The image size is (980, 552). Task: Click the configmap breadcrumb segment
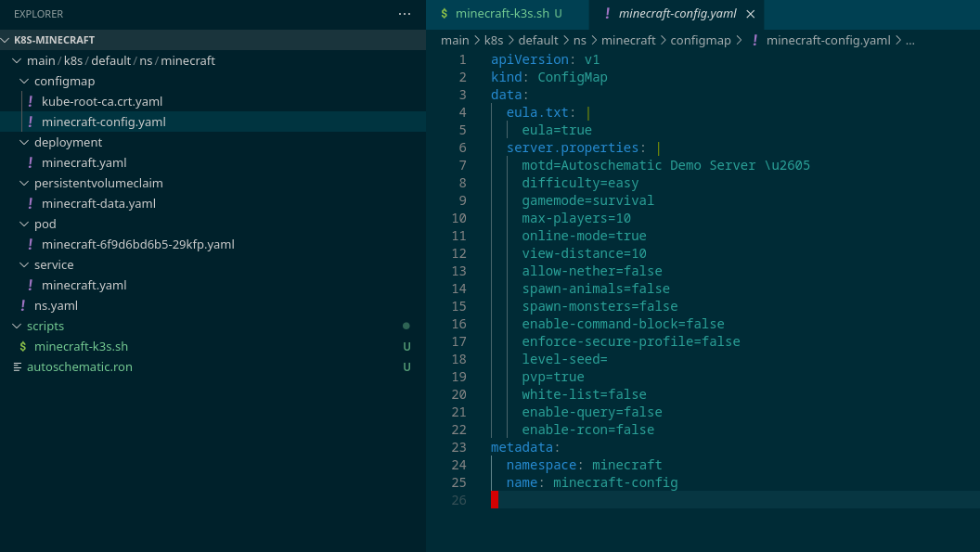coord(700,40)
